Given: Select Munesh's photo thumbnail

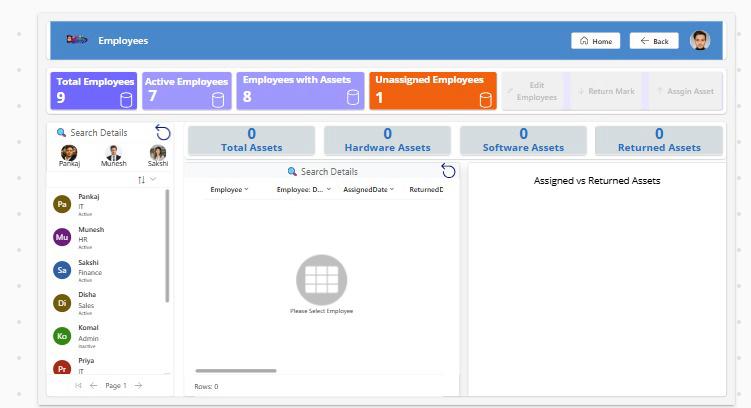Looking at the screenshot, I should [114, 153].
